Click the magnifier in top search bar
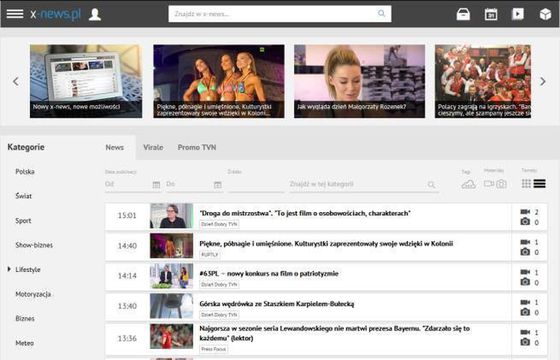The width and height of the screenshot is (560, 360). click(381, 14)
